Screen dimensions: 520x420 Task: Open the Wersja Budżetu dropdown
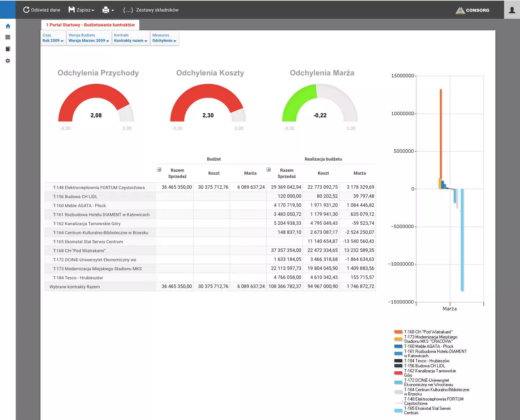pos(89,38)
